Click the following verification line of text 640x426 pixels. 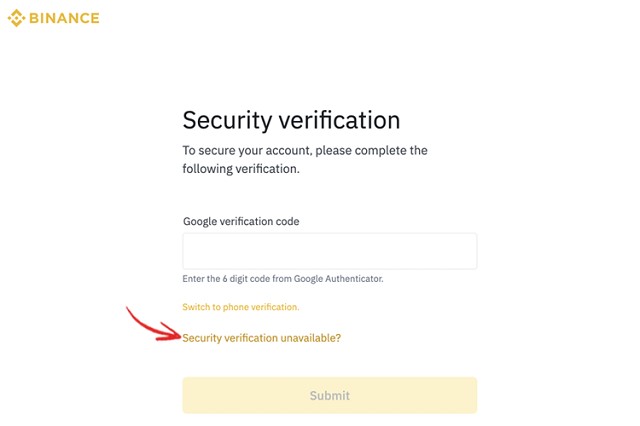[241, 169]
